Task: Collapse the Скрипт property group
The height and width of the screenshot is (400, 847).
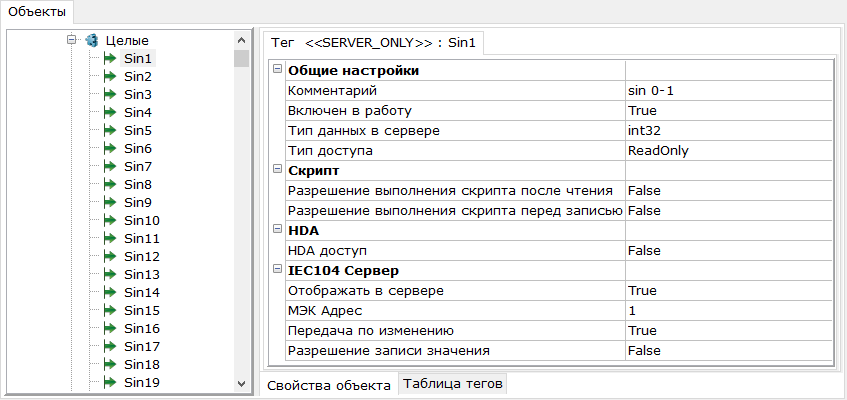Action: (x=278, y=169)
